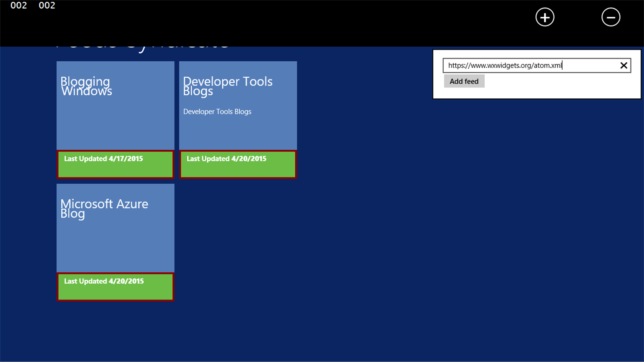Open the Developer Tools Blogs feed tile
This screenshot has width=644, height=362.
pyautogui.click(x=238, y=120)
